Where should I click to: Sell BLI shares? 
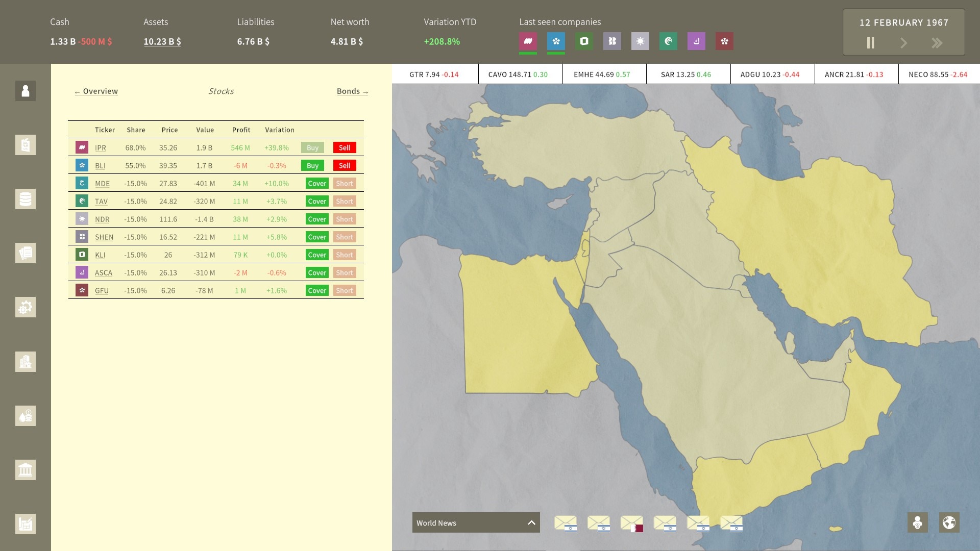coord(345,165)
